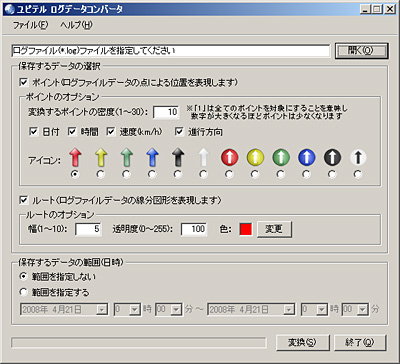Select the blue arrow icon
The height and width of the screenshot is (364, 400).
tap(152, 174)
